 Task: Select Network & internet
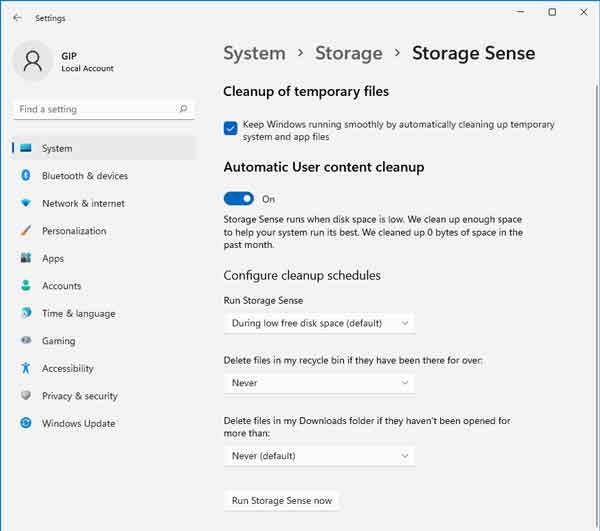104,203
